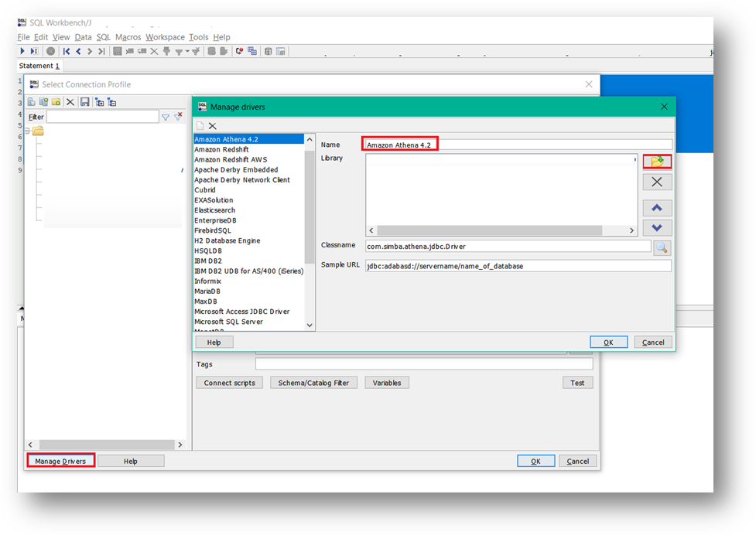Select the Statement 1 tab

click(39, 66)
